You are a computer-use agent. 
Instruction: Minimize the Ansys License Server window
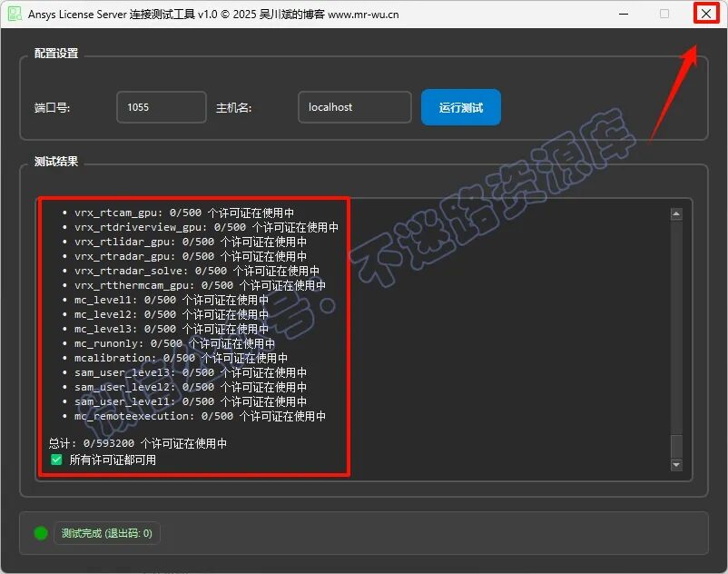coord(624,14)
